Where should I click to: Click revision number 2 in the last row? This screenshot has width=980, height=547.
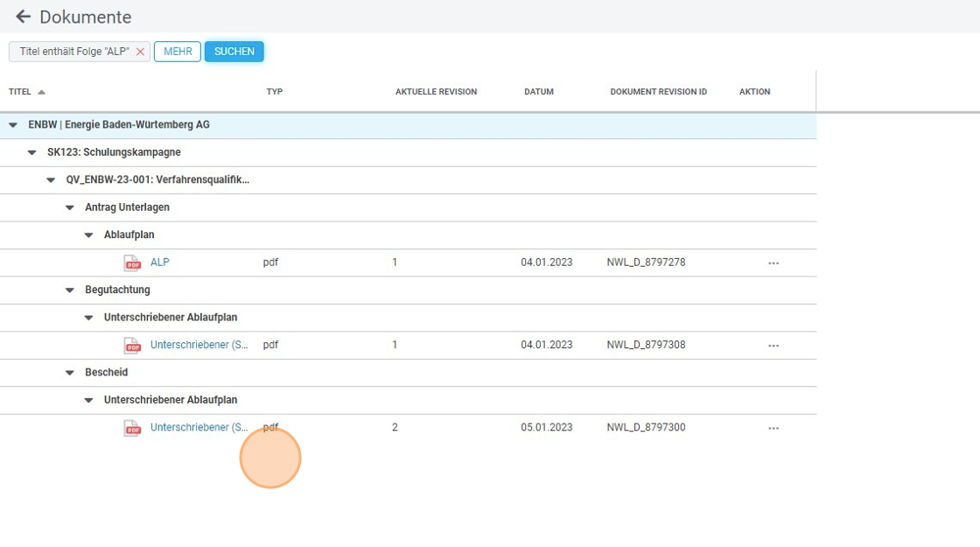coord(395,428)
